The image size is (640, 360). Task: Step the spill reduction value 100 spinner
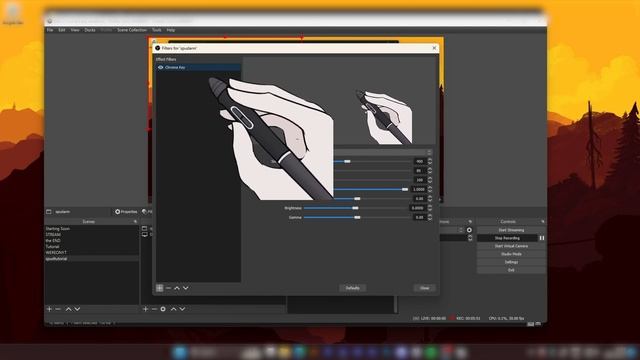tap(429, 180)
